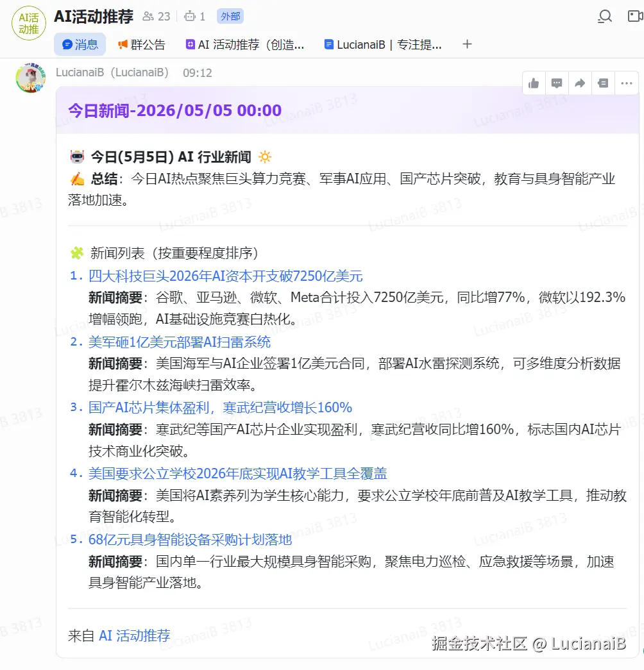Viewport: 644px width, 670px height.
Task: Open news link 美军砸1亿美元部署AI扫雷系统
Action: [179, 342]
